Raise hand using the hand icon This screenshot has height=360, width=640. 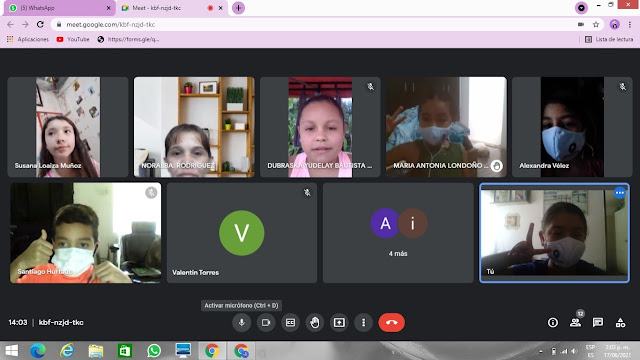pyautogui.click(x=315, y=322)
